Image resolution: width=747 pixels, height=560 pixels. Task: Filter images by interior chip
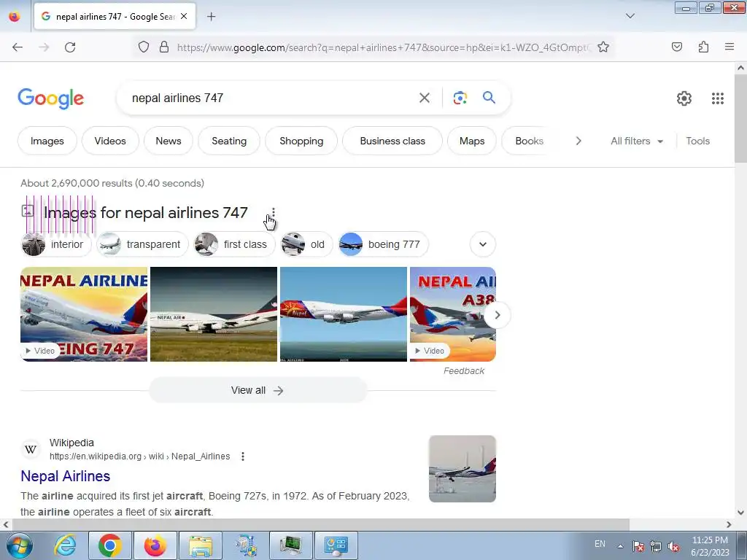tap(56, 244)
